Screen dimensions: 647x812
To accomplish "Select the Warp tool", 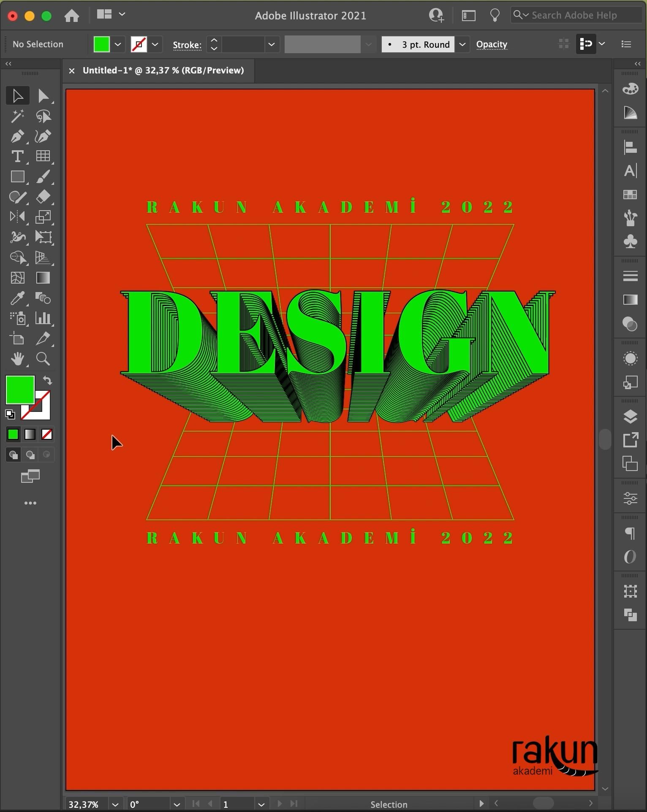I will tap(17, 237).
